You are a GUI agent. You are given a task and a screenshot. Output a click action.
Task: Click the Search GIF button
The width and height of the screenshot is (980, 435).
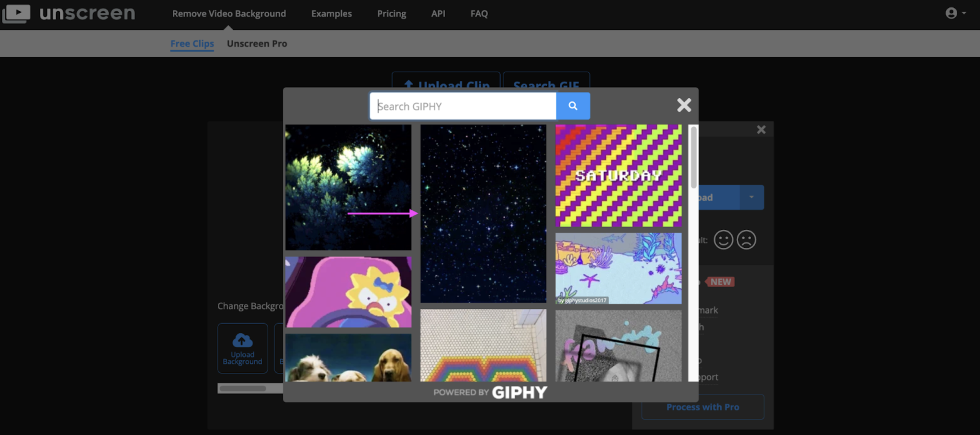(546, 80)
